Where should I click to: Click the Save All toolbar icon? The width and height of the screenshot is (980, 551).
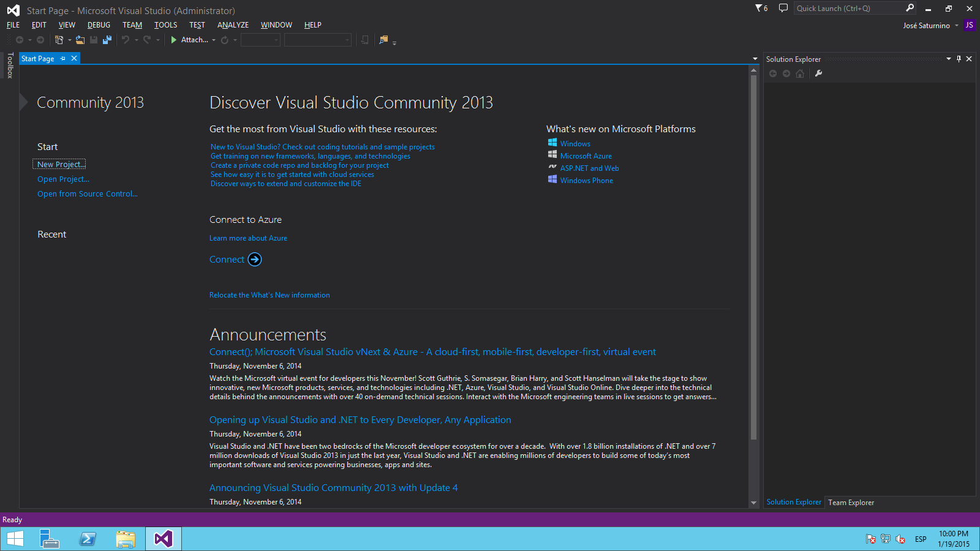tap(107, 40)
